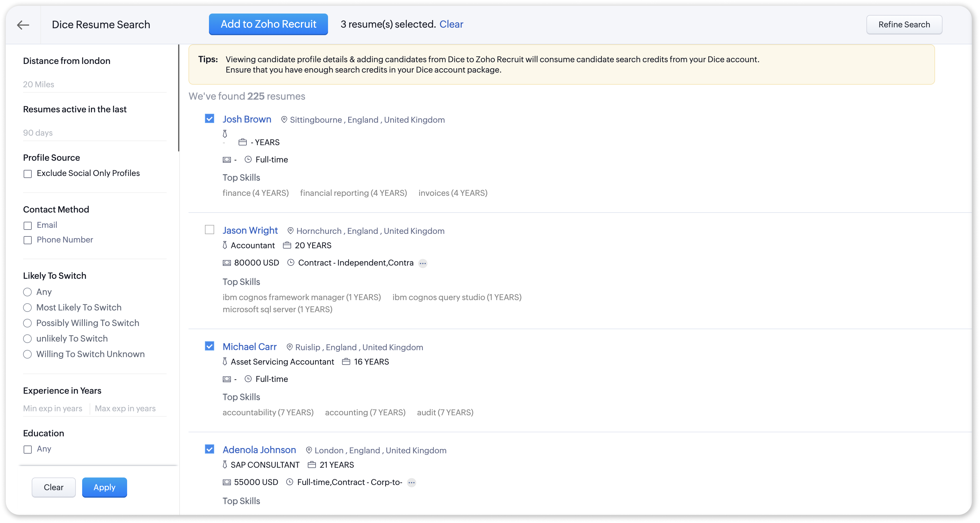This screenshot has width=980, height=523.
Task: Click tie icon next to Asset Servicing Accountant
Action: click(225, 361)
